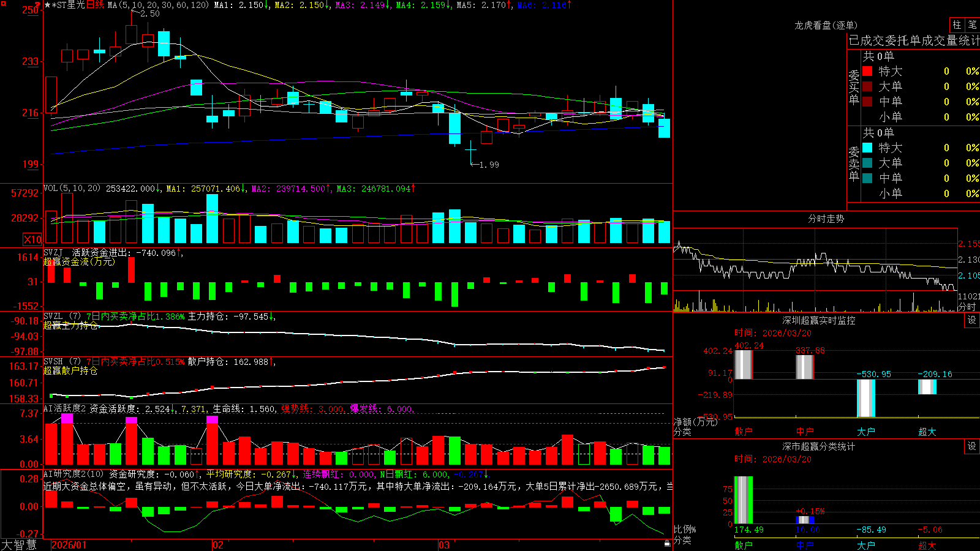The image size is (980, 551).
Task: Click the 199 price axis label
Action: coord(30,164)
